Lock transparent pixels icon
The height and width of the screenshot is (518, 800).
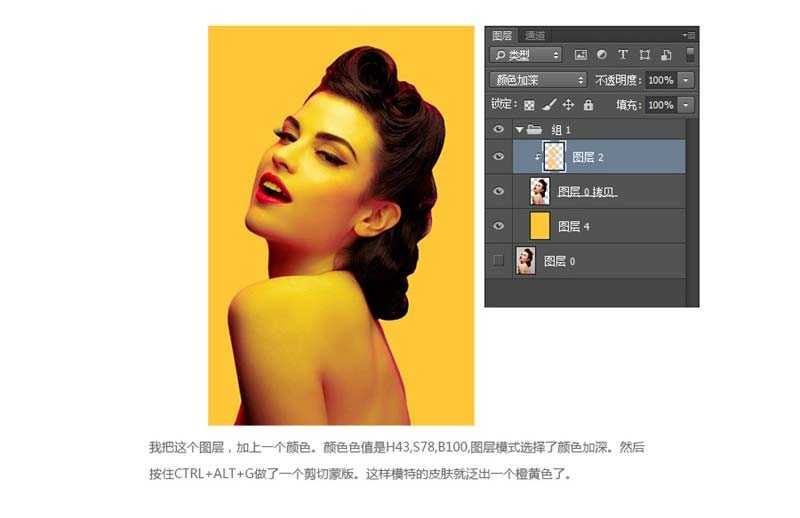pyautogui.click(x=529, y=105)
